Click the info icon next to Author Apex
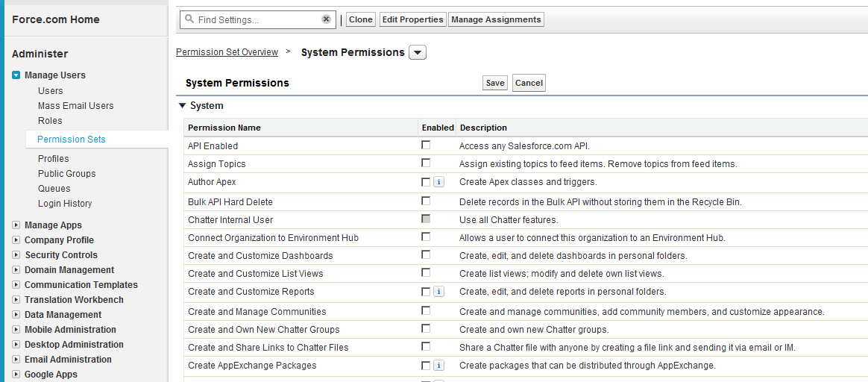The width and height of the screenshot is (868, 382). point(438,181)
